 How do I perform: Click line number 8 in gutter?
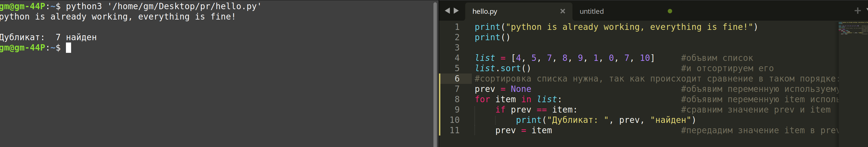[457, 99]
